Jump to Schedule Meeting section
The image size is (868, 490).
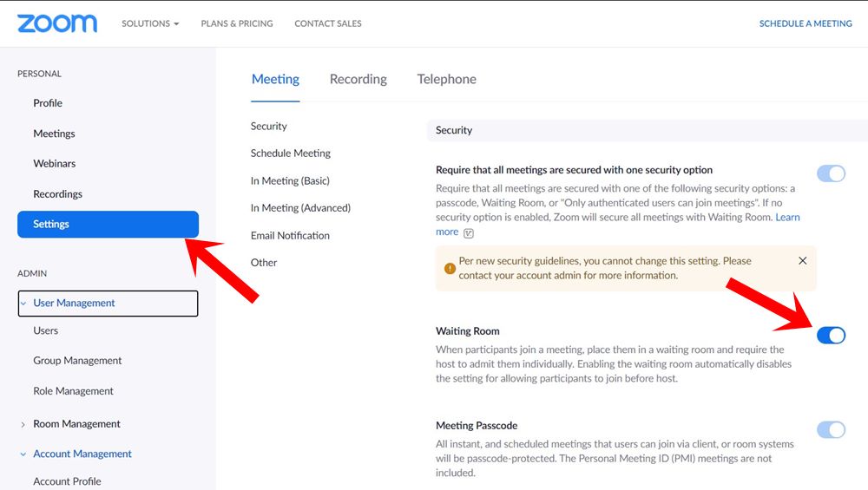290,154
